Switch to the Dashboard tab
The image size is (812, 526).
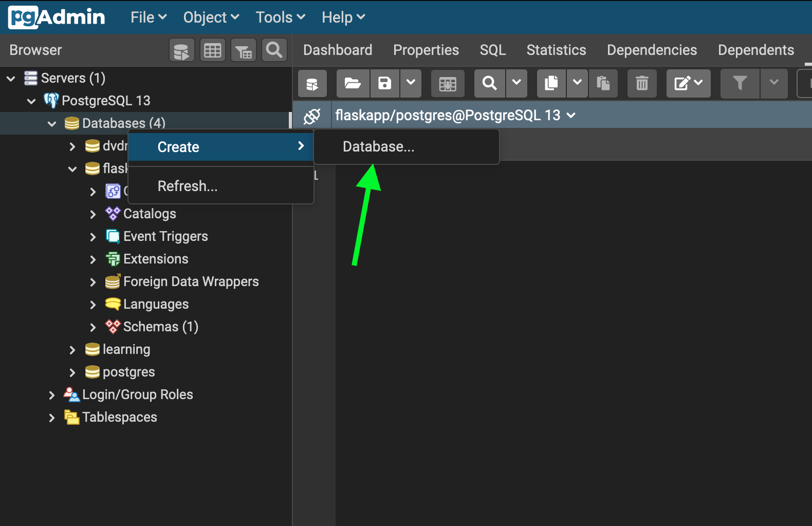pyautogui.click(x=338, y=50)
